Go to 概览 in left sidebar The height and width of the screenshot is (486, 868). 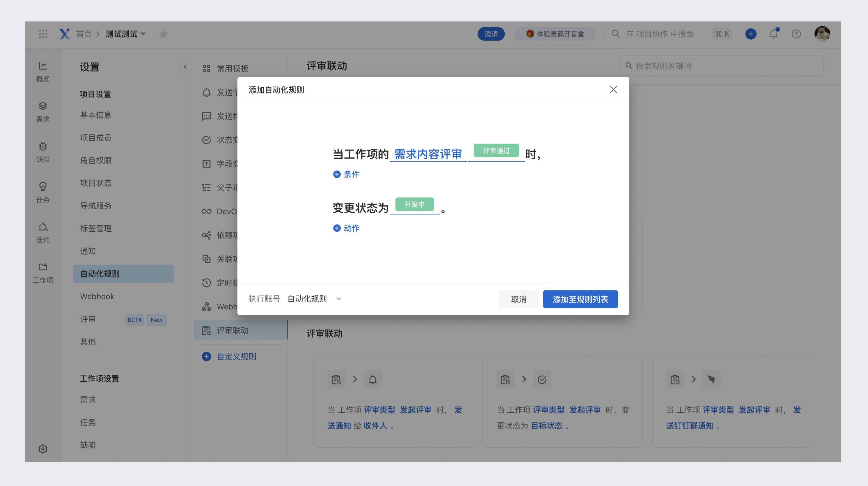tap(43, 72)
